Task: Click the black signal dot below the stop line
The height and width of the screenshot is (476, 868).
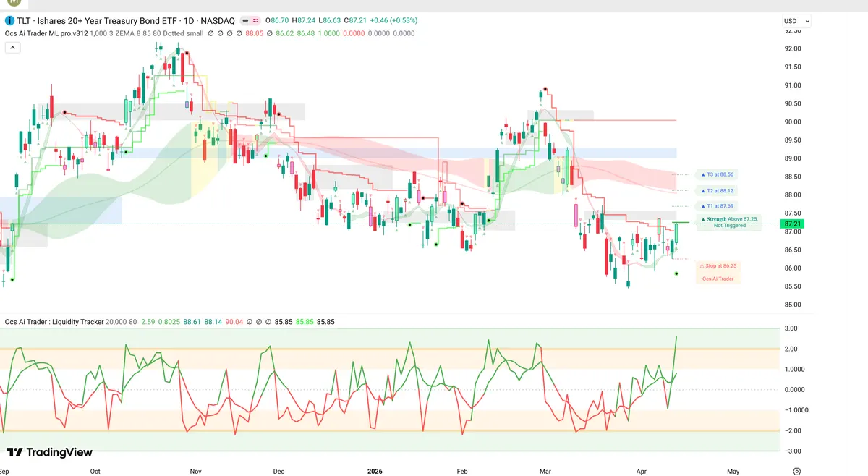Action: [x=676, y=273]
